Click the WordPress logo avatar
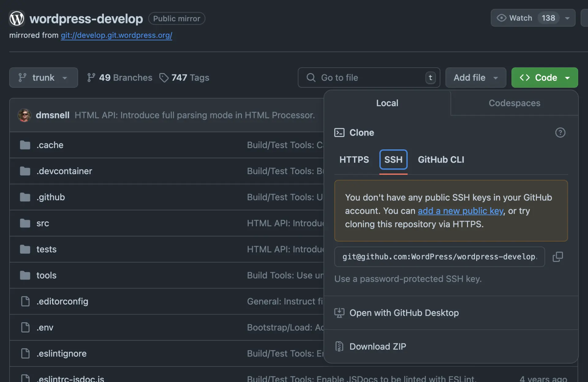The width and height of the screenshot is (588, 382). click(17, 18)
